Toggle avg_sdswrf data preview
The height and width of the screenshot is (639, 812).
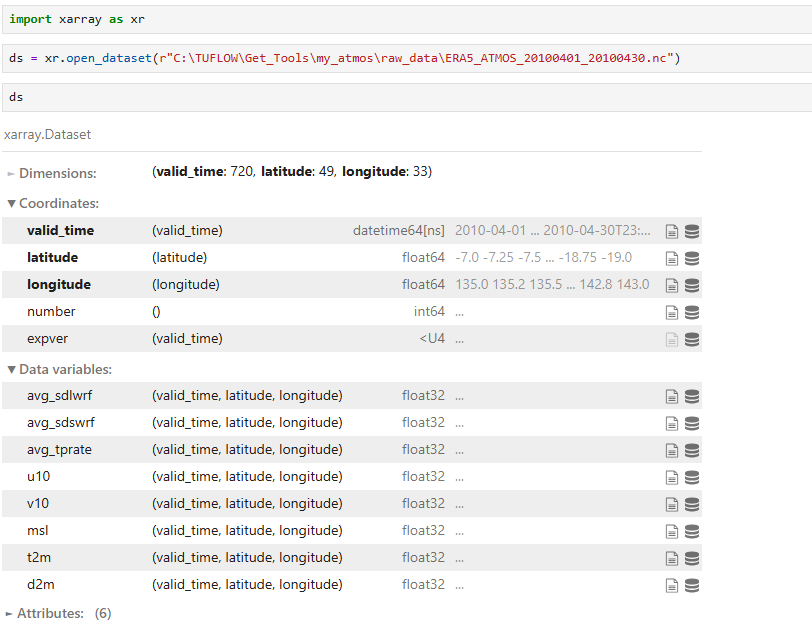click(691, 423)
